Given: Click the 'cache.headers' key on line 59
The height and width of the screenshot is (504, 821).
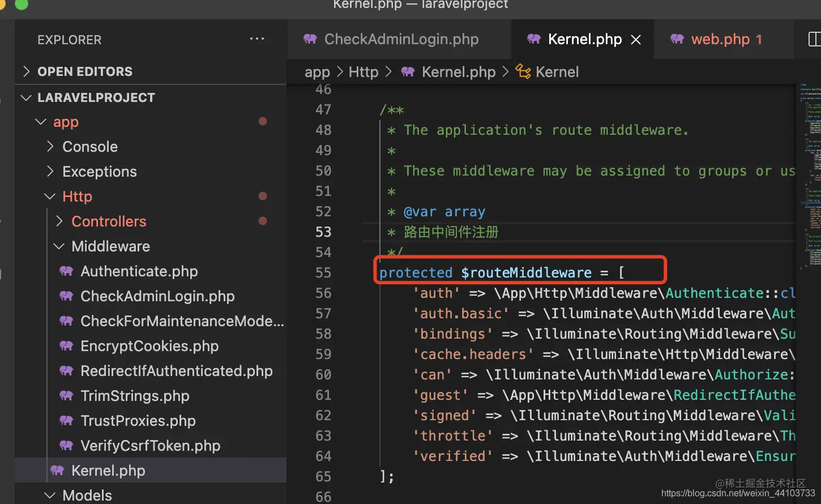Looking at the screenshot, I should [473, 354].
